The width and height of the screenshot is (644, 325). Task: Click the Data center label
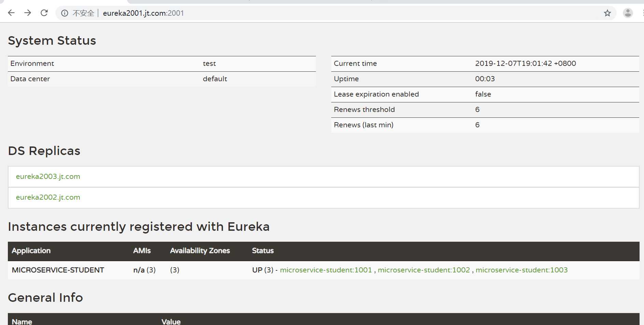(30, 79)
